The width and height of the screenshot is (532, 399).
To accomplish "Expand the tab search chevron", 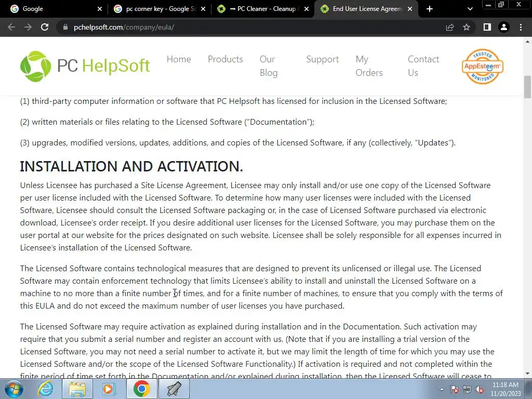I will point(470,9).
